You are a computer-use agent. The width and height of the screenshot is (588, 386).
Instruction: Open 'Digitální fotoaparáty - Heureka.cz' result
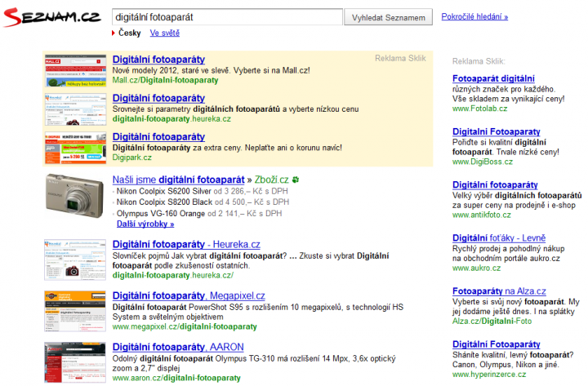pyautogui.click(x=186, y=244)
